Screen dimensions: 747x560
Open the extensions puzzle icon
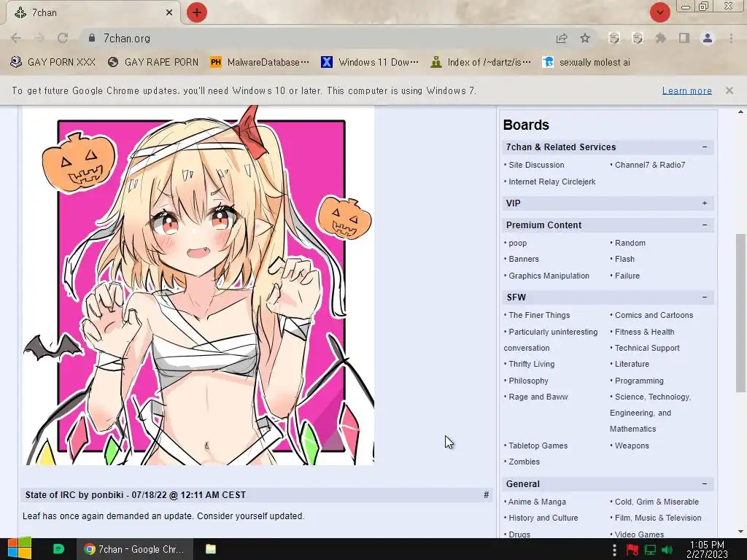click(x=661, y=38)
